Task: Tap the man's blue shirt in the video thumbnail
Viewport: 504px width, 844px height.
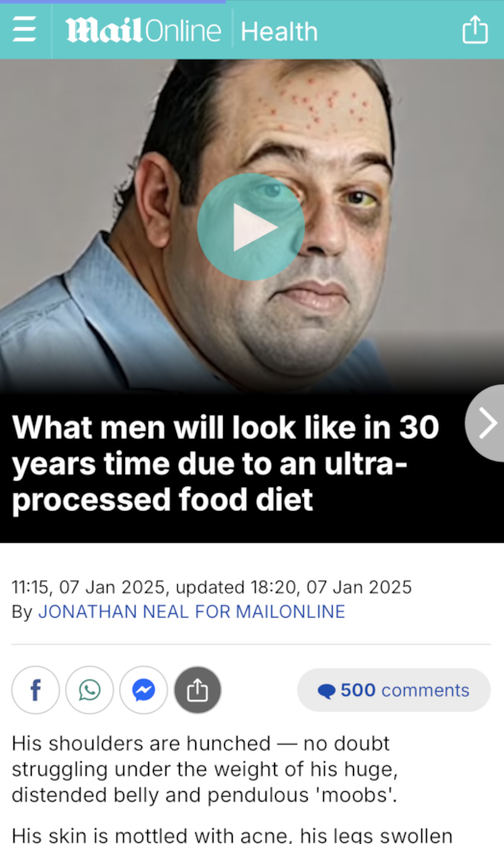Action: point(86,323)
